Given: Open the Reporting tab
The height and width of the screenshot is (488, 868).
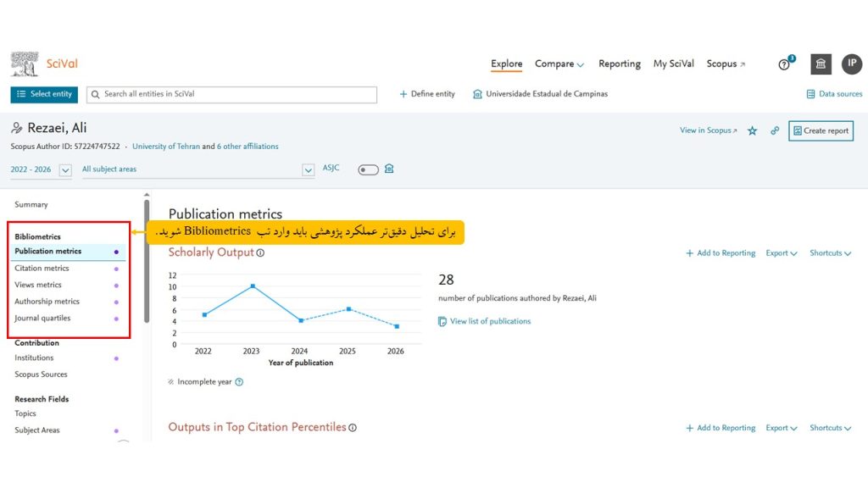Looking at the screenshot, I should click(x=620, y=64).
